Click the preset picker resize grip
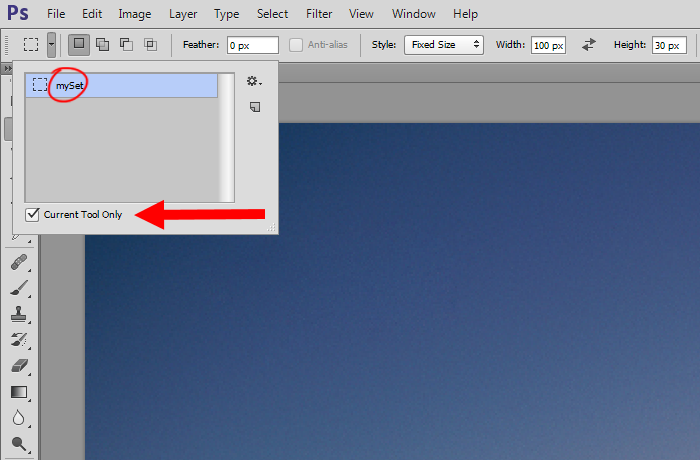700x460 pixels. (271, 228)
